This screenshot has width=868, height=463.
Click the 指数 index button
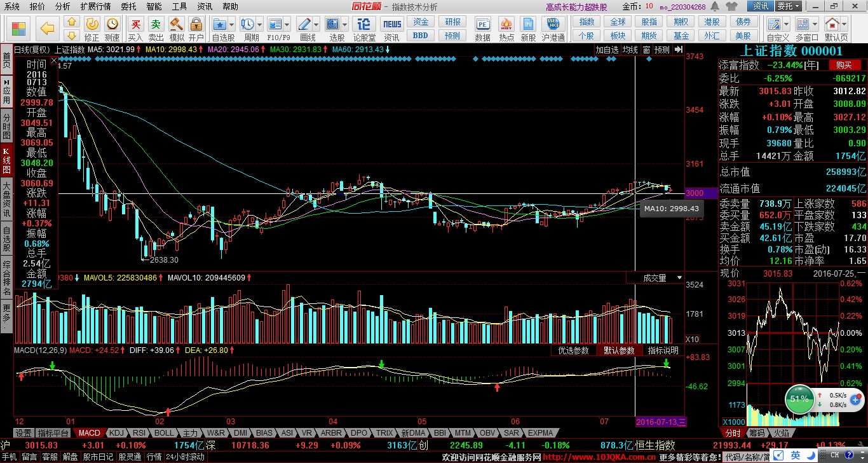point(587,22)
